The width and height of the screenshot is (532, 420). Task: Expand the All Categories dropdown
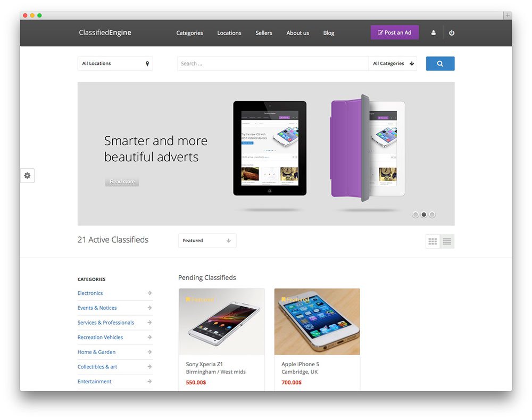pos(393,63)
